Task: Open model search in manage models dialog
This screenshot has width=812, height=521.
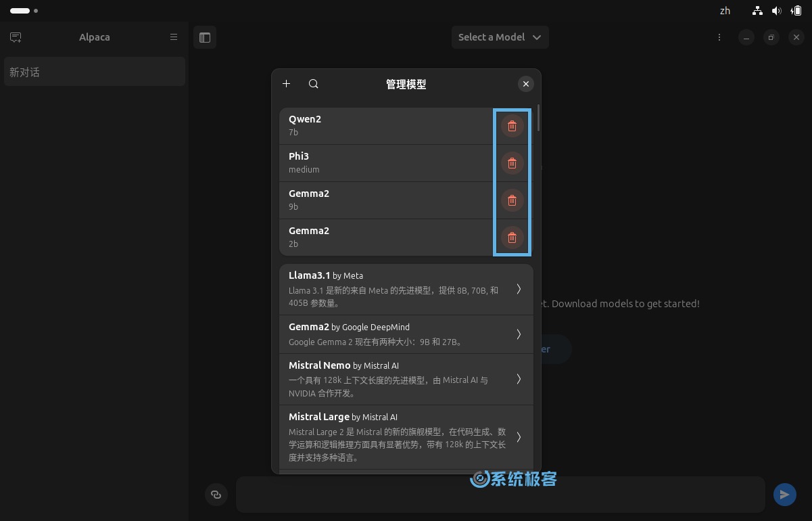Action: [x=314, y=84]
